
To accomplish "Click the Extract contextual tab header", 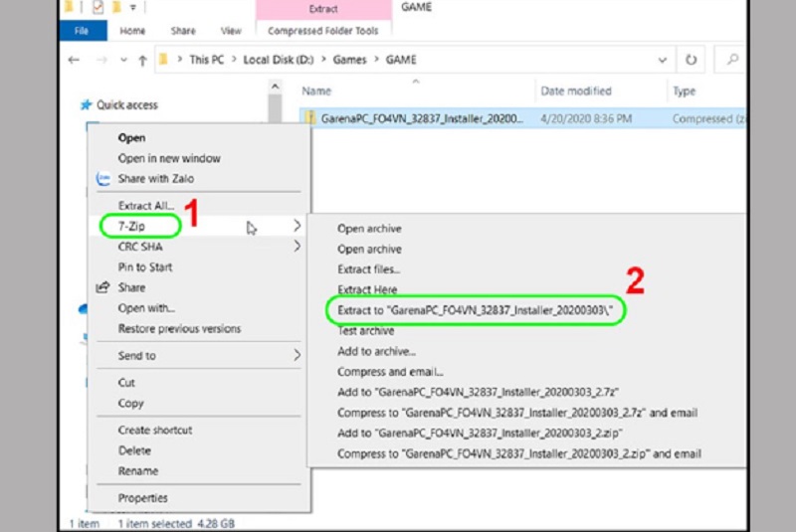I will click(323, 9).
